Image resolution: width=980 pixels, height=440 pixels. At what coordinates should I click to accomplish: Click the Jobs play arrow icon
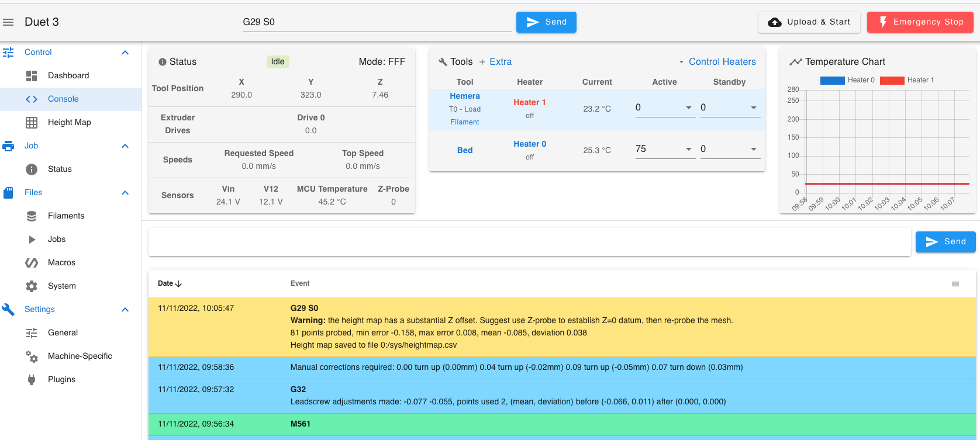[x=32, y=240]
